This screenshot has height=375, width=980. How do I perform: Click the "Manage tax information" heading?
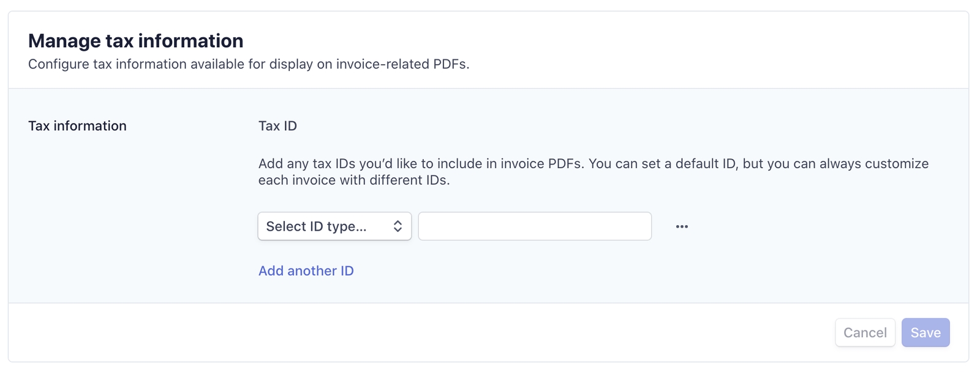(135, 41)
